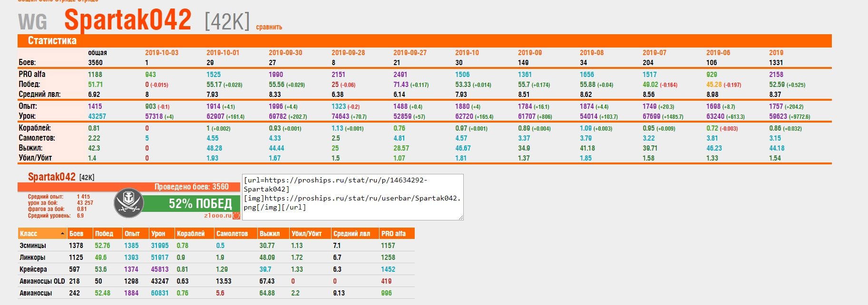Open the 2019-09-30 date column
The image size is (868, 305).
[285, 53]
